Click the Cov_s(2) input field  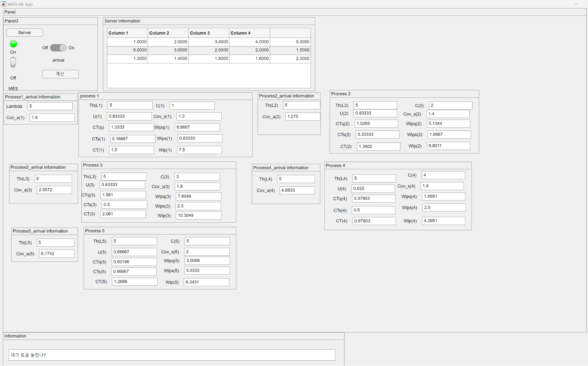click(448, 114)
